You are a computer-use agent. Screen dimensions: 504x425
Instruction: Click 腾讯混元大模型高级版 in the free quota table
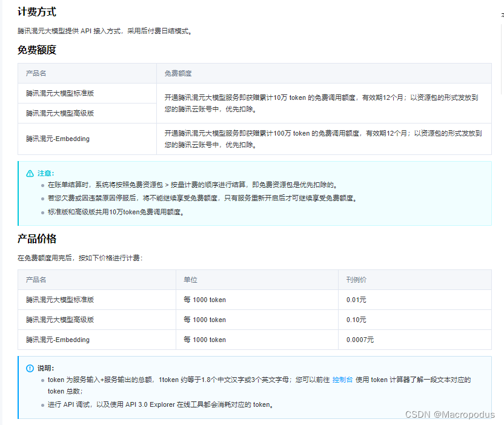coord(60,113)
